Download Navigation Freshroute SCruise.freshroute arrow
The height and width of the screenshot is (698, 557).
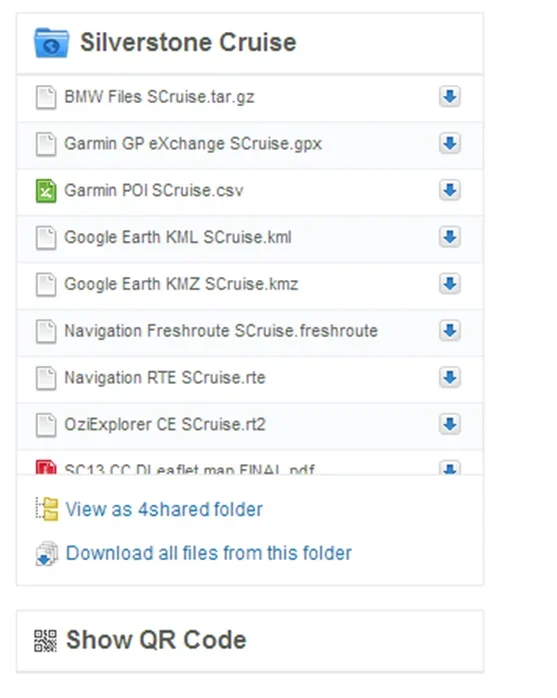(450, 331)
